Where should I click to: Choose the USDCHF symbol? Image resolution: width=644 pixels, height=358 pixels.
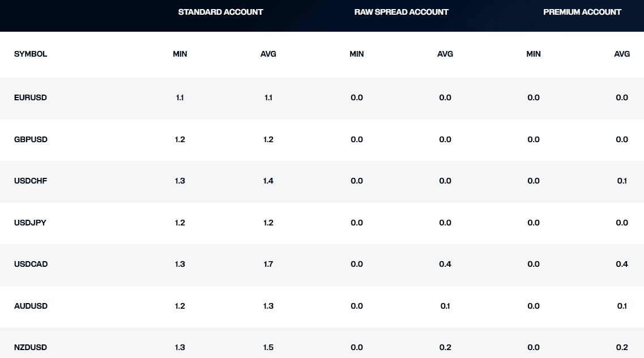[31, 181]
